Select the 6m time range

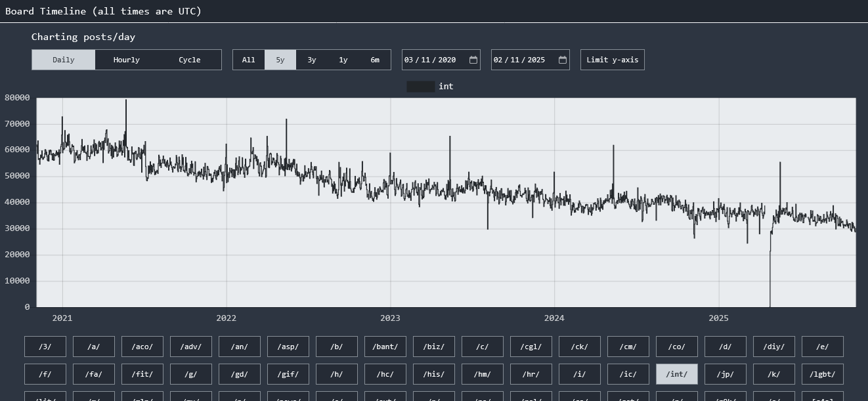pyautogui.click(x=375, y=60)
